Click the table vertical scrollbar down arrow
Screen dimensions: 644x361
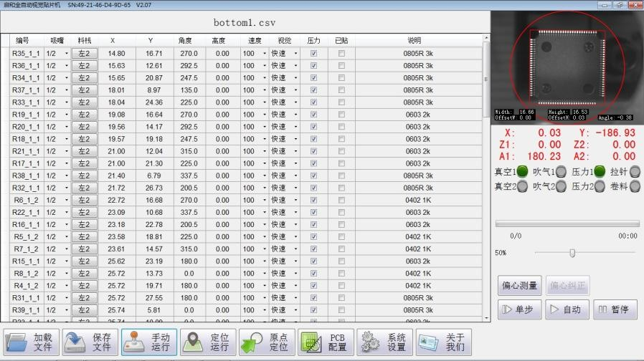pos(486,318)
